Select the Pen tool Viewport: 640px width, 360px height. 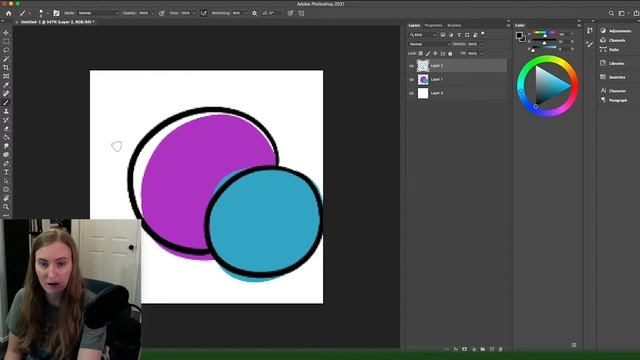(6, 163)
